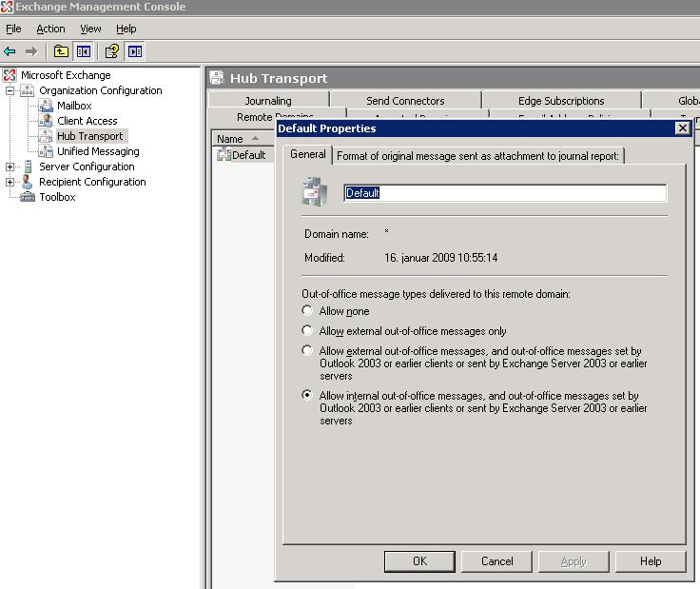Image resolution: width=700 pixels, height=589 pixels.
Task: Click the Recipient Configuration node icon
Action: (x=28, y=182)
